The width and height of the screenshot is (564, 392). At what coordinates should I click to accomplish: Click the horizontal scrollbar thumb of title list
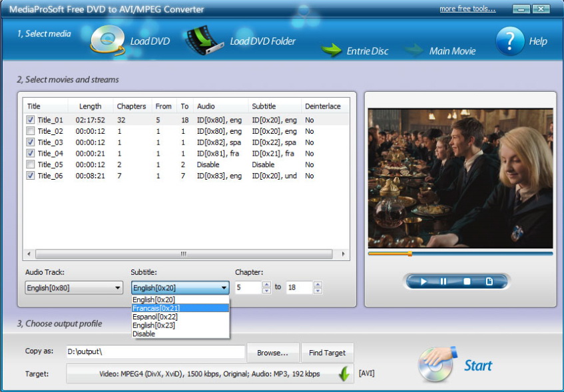tap(184, 254)
